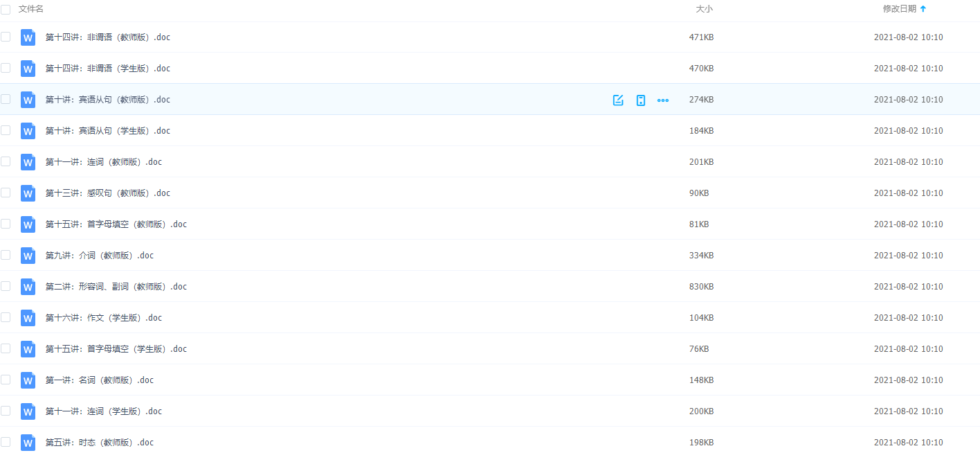The height and width of the screenshot is (453, 980).
Task: Toggle the select-all checkbox beside 文件名
Action: pos(6,9)
